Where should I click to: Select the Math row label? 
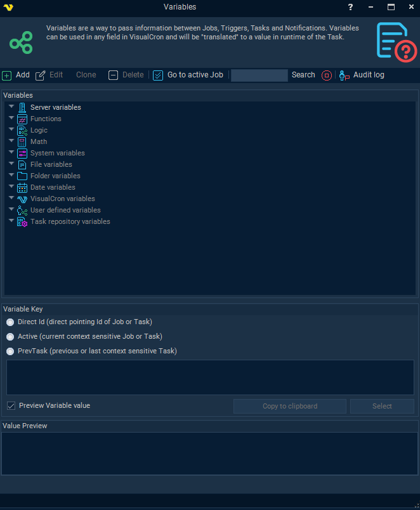pos(39,141)
